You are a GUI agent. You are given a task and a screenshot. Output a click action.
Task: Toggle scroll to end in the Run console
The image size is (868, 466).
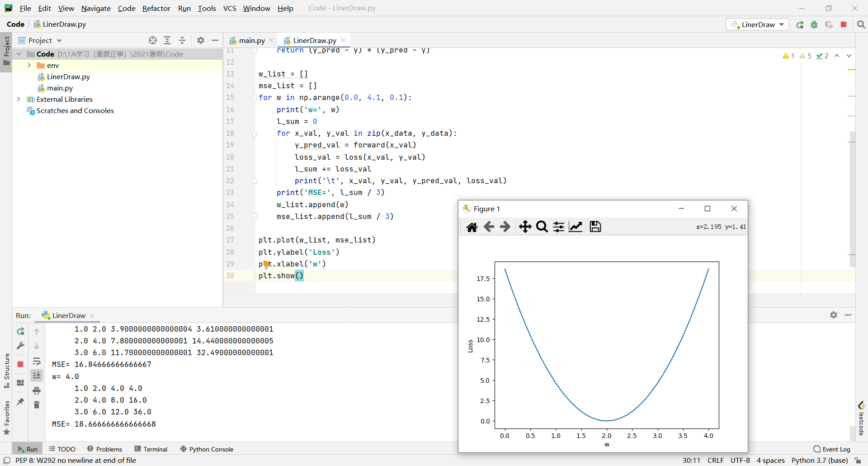pos(37,375)
